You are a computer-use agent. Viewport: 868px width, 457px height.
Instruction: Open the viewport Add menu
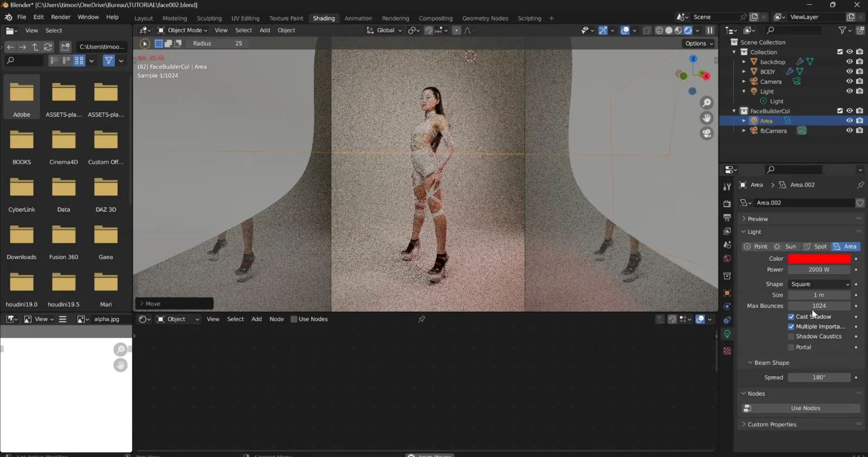tap(265, 30)
